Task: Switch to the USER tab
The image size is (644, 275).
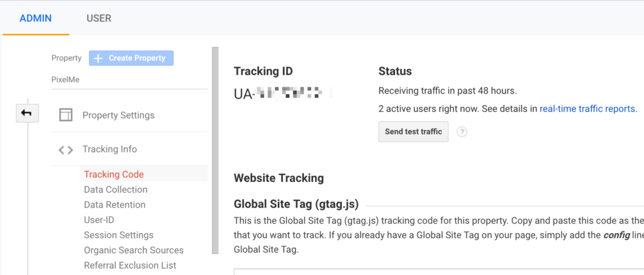Action: pos(99,18)
